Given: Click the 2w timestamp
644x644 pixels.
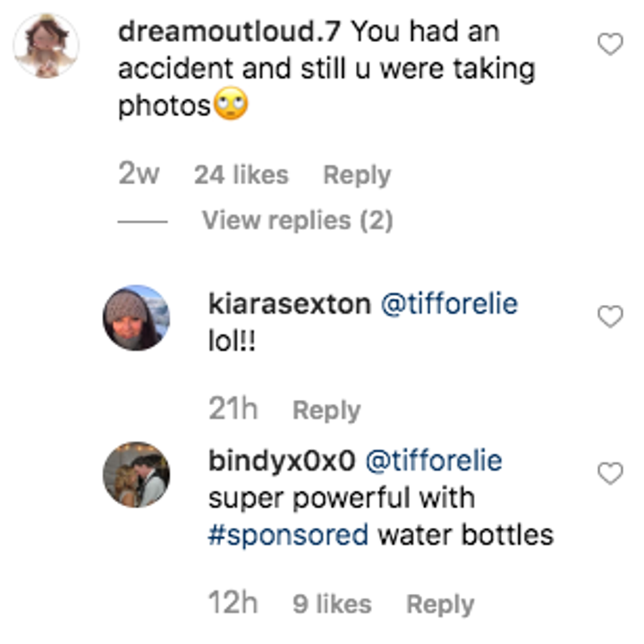Looking at the screenshot, I should 139,175.
